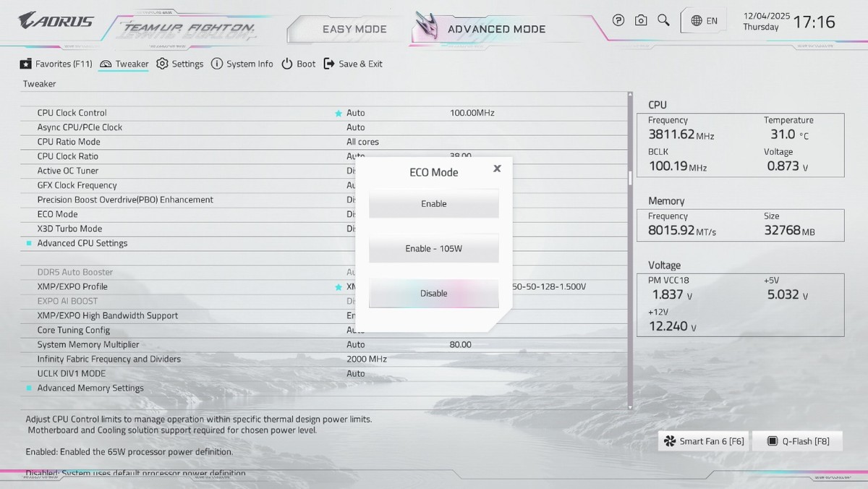Image resolution: width=868 pixels, height=489 pixels.
Task: Click the Smart Fan fan icon
Action: tap(670, 441)
